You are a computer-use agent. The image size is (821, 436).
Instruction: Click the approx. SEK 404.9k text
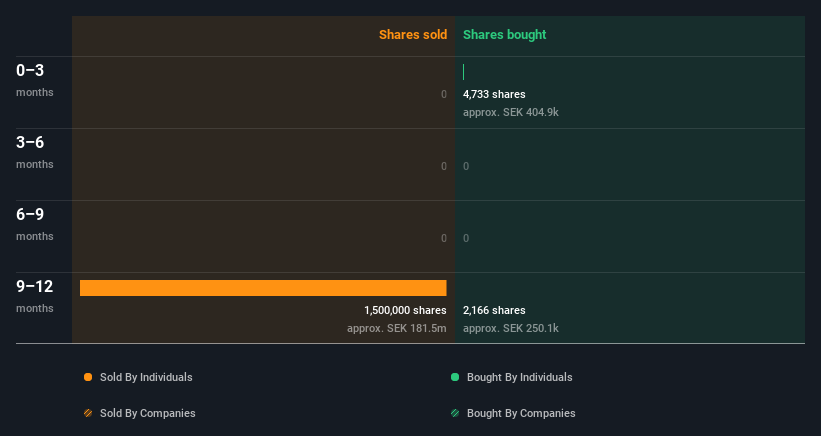click(511, 112)
